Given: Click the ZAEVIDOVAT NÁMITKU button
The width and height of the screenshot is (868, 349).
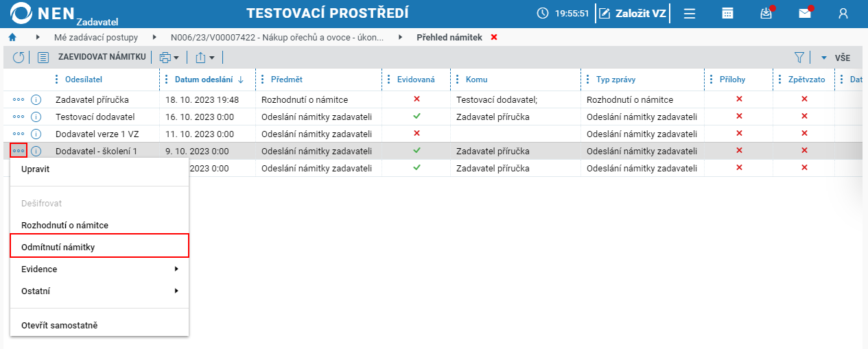Looking at the screenshot, I should (102, 58).
